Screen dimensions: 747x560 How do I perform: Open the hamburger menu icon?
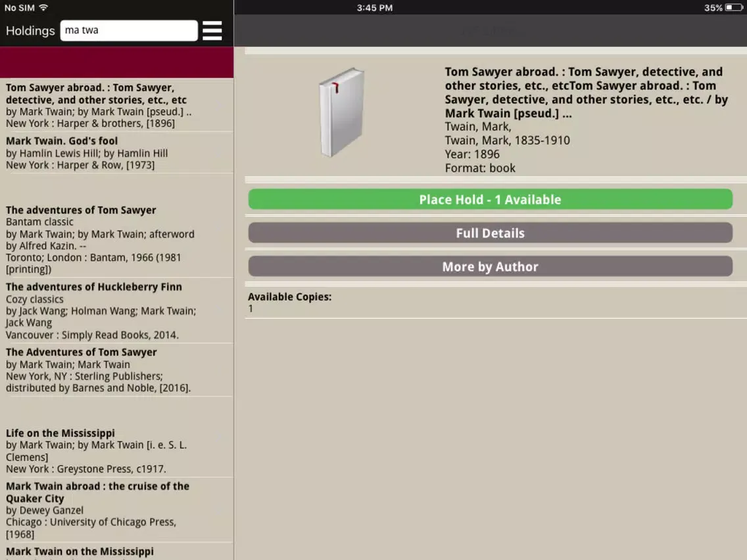pyautogui.click(x=212, y=30)
